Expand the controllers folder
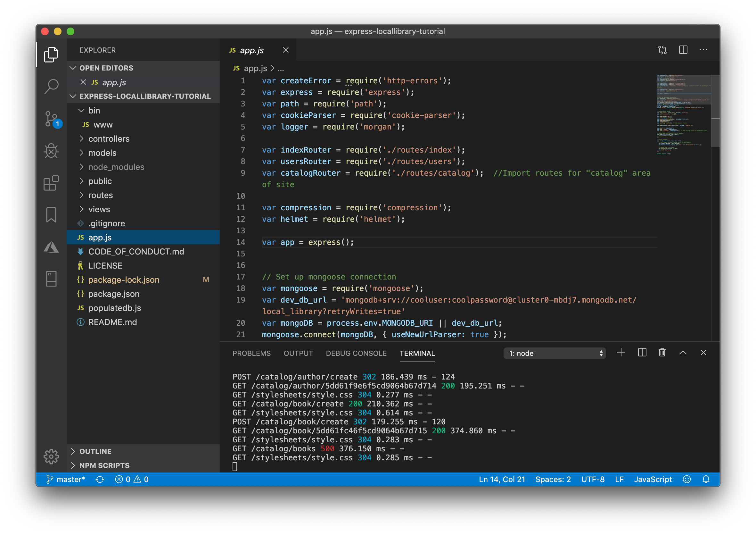The image size is (756, 534). tap(109, 139)
